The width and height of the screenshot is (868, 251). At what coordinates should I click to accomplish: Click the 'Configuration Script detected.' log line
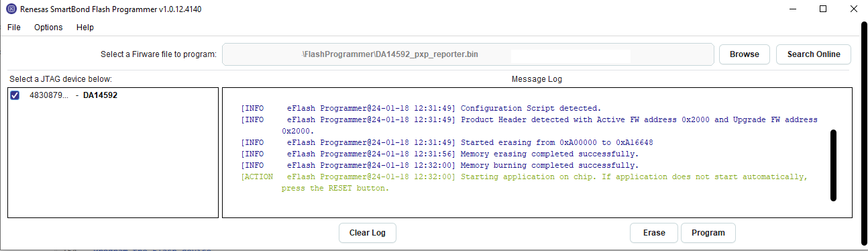[x=421, y=108]
